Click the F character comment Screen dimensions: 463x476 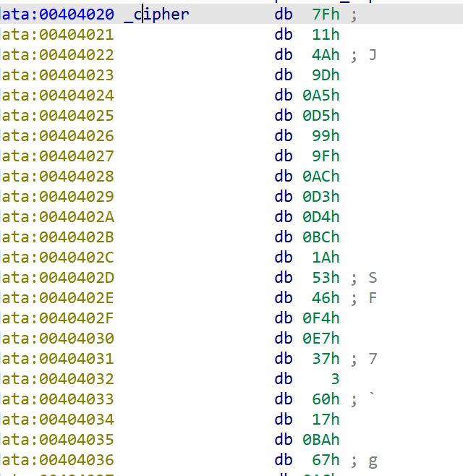pos(373,298)
